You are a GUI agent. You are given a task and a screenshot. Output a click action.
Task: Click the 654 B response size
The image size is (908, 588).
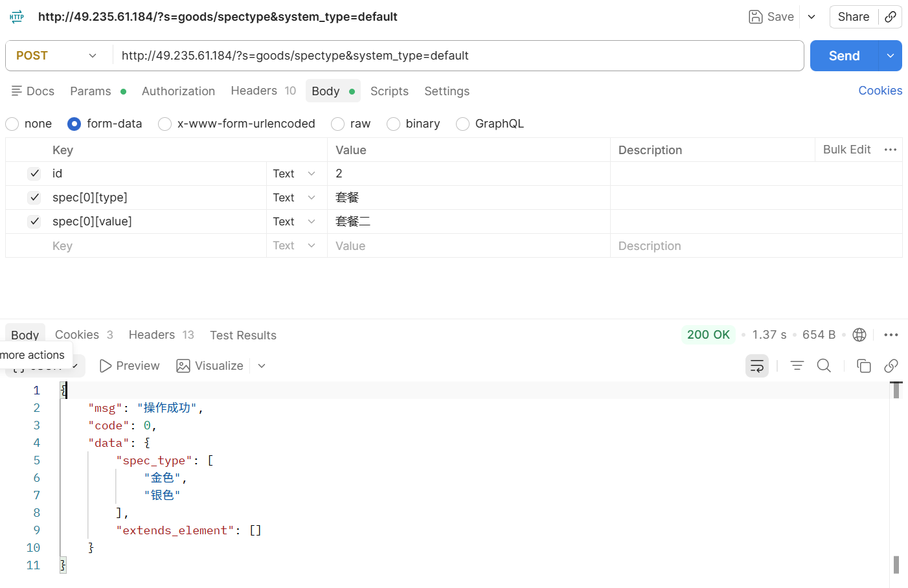pos(819,335)
